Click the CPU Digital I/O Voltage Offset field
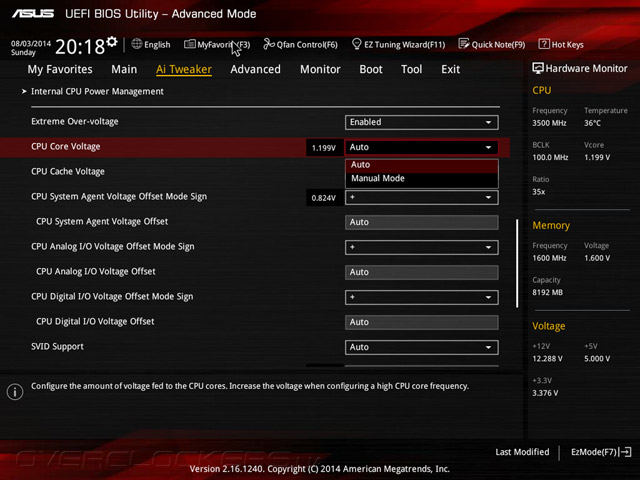This screenshot has height=480, width=640. (x=422, y=322)
